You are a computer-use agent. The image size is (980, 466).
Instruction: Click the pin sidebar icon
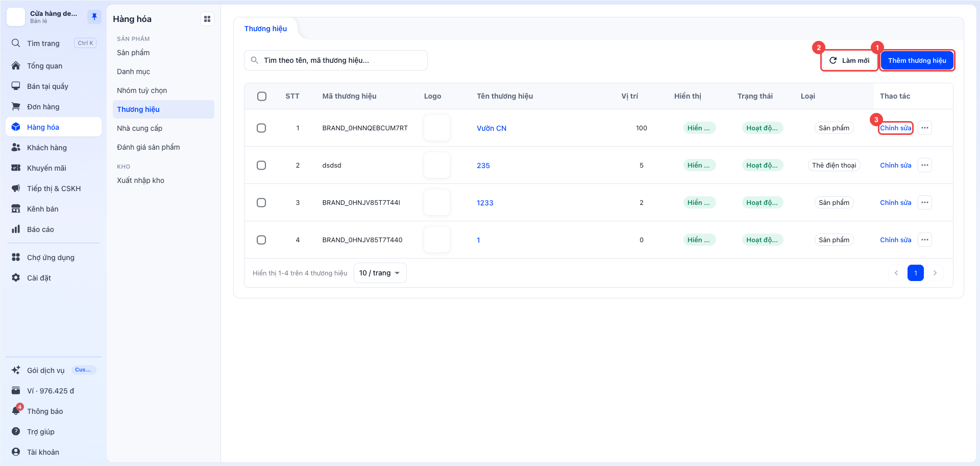(x=94, y=17)
